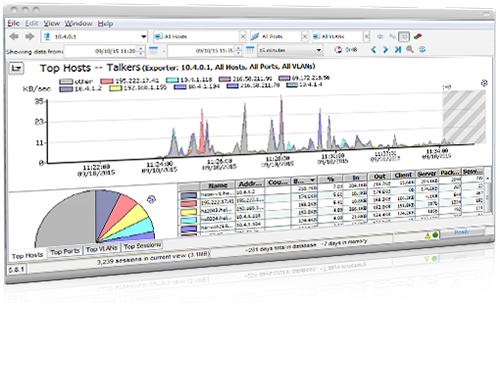Switch to the Top Sessions tab
Viewport: 500px width, 375px height.
point(142,246)
